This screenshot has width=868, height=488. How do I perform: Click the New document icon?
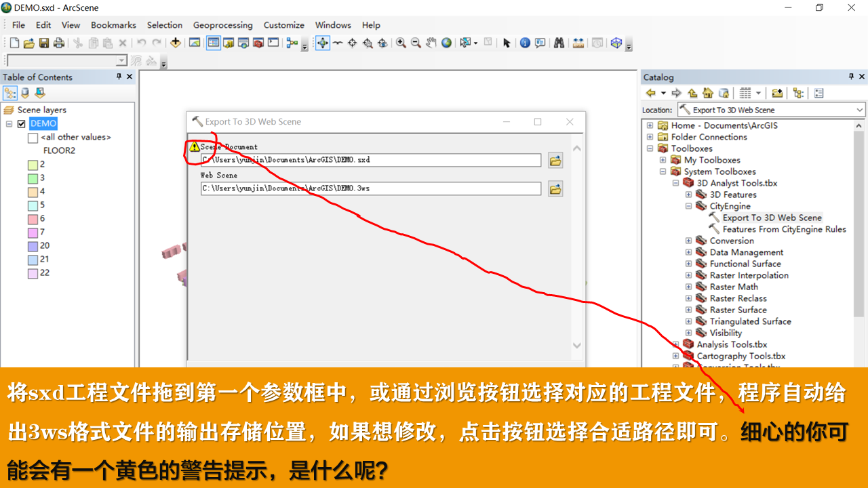14,43
